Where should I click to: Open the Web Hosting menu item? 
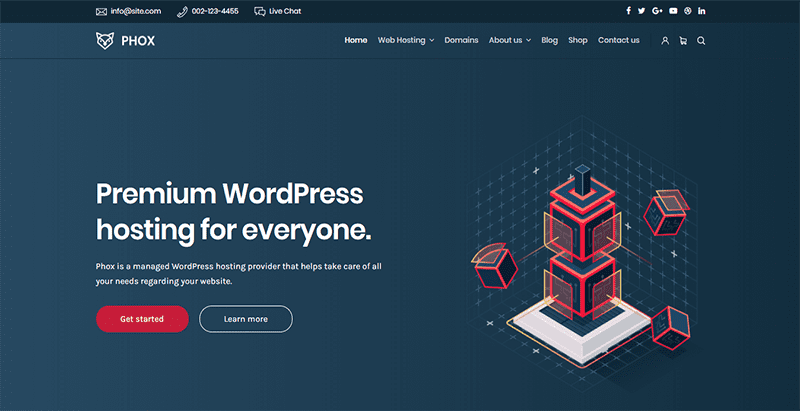click(x=402, y=40)
